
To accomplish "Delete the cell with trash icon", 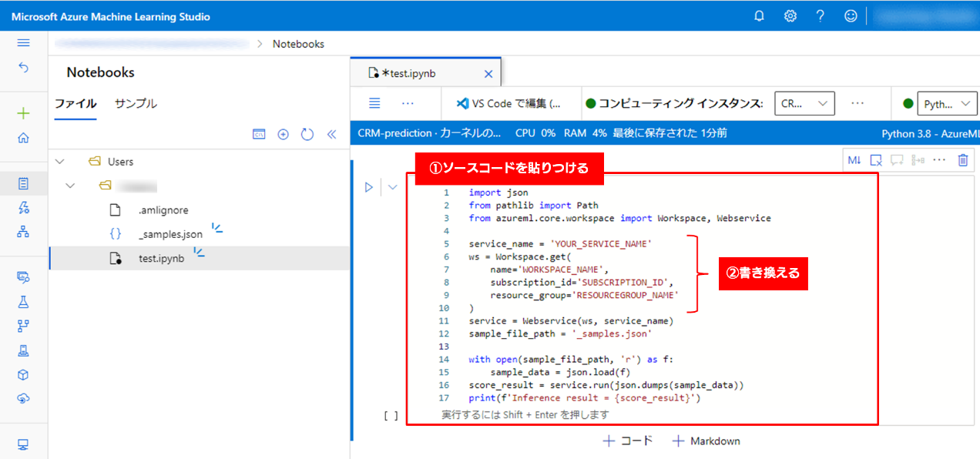I will click(x=962, y=160).
